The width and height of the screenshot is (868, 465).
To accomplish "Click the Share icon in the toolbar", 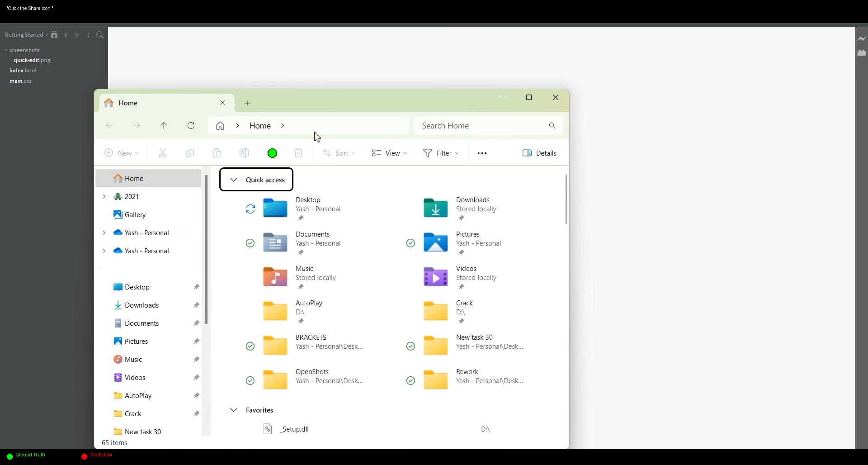I will 272,153.
